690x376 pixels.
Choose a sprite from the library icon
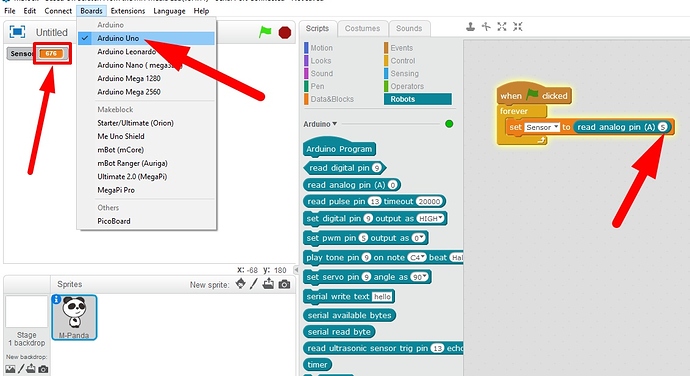click(x=240, y=284)
